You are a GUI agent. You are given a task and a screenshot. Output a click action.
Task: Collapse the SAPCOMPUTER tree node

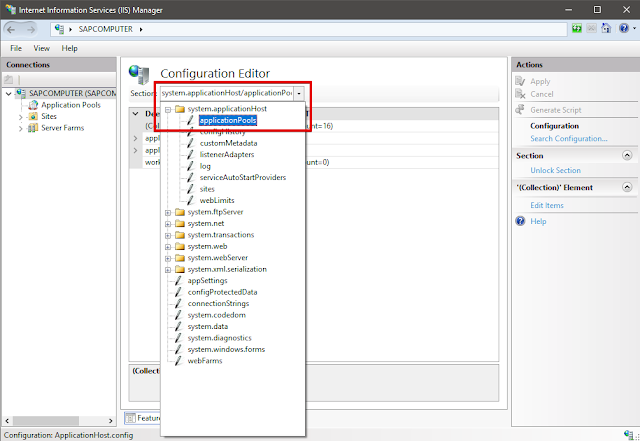(9, 94)
